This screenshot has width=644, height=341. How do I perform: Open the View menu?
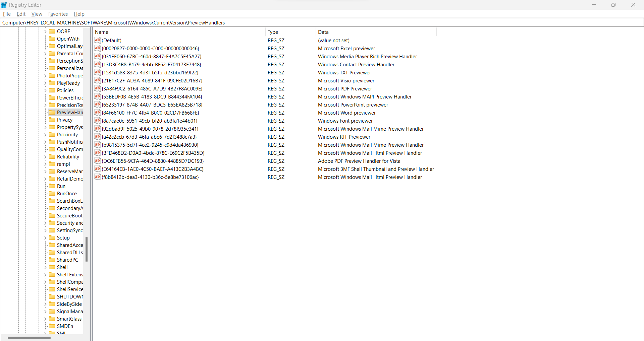37,14
